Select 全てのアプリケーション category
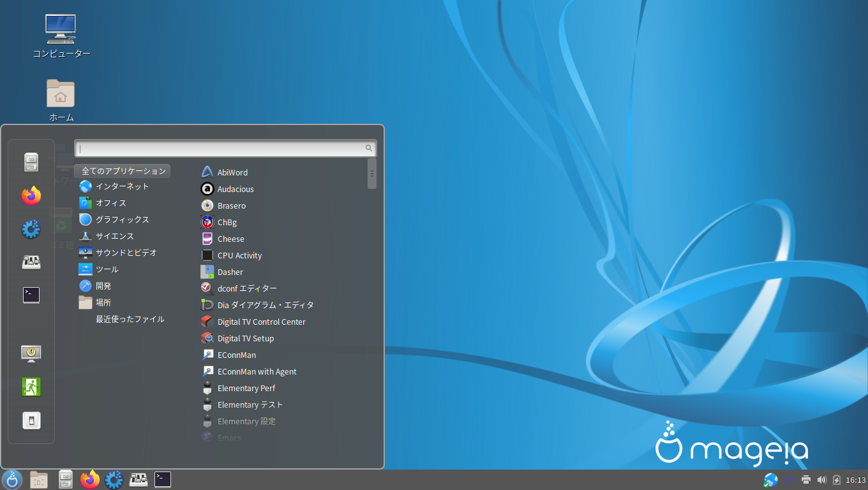The image size is (868, 490). coord(123,171)
